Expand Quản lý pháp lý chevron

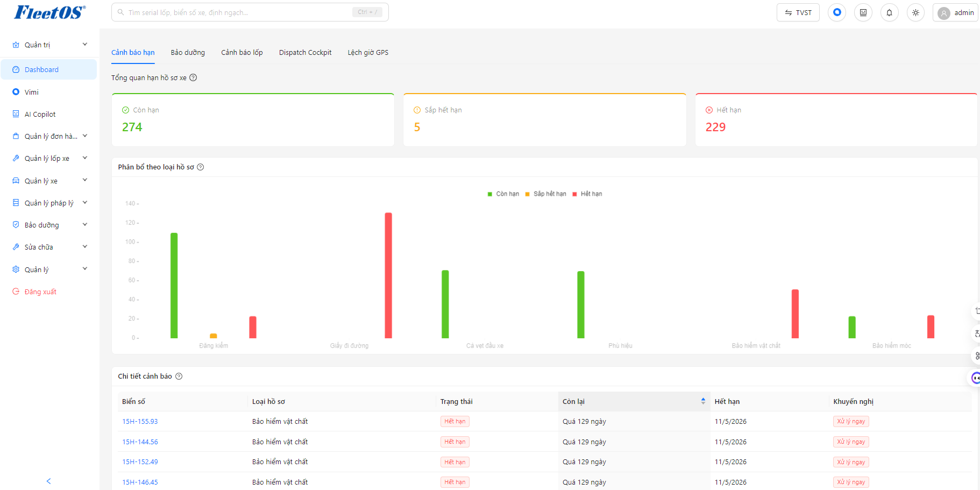click(x=85, y=203)
